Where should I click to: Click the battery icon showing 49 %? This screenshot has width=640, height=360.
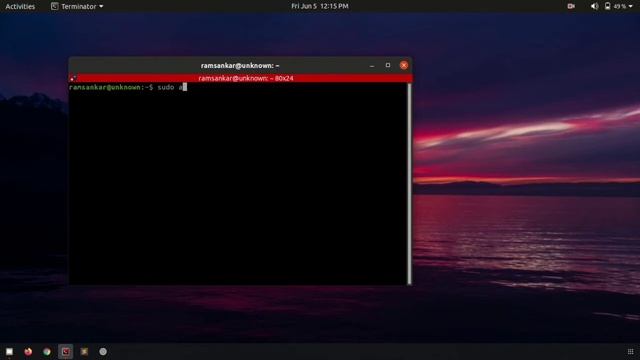coord(607,6)
